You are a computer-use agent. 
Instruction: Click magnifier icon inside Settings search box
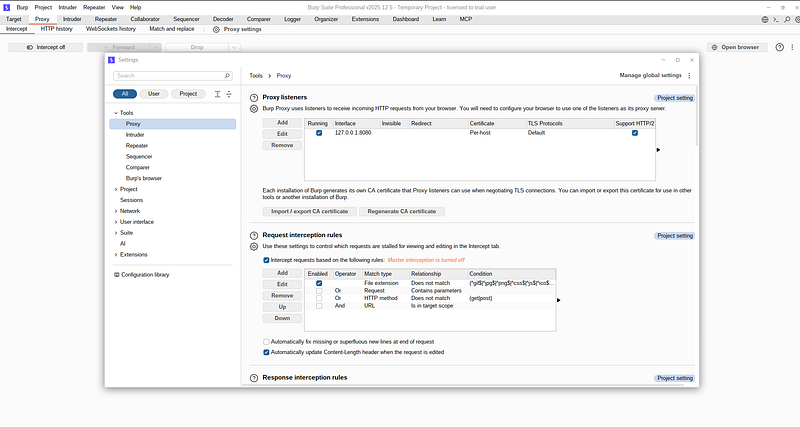[227, 76]
